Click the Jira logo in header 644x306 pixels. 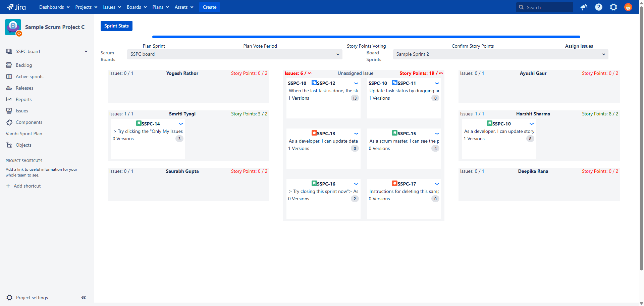coord(16,7)
